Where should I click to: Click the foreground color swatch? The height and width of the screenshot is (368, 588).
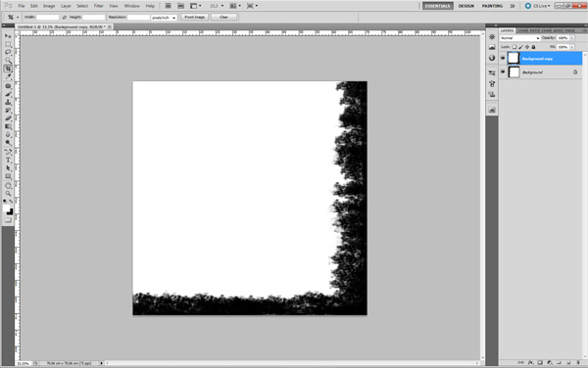tap(6, 208)
